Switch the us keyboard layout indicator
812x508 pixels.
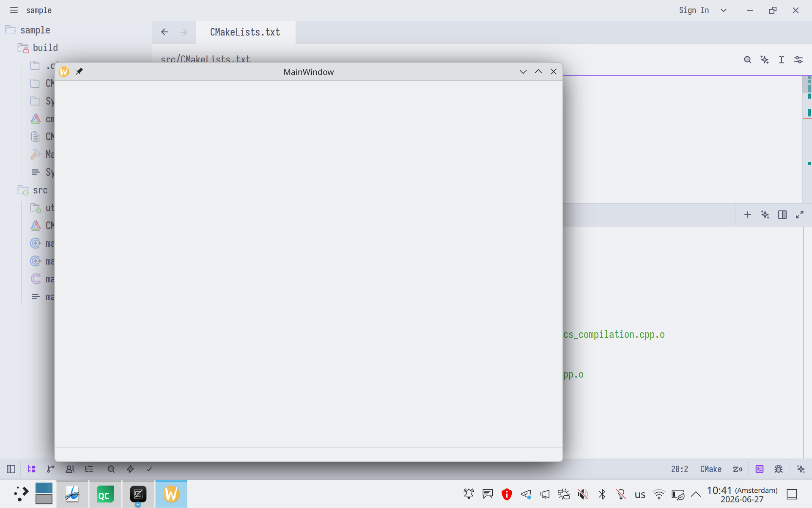tap(640, 494)
